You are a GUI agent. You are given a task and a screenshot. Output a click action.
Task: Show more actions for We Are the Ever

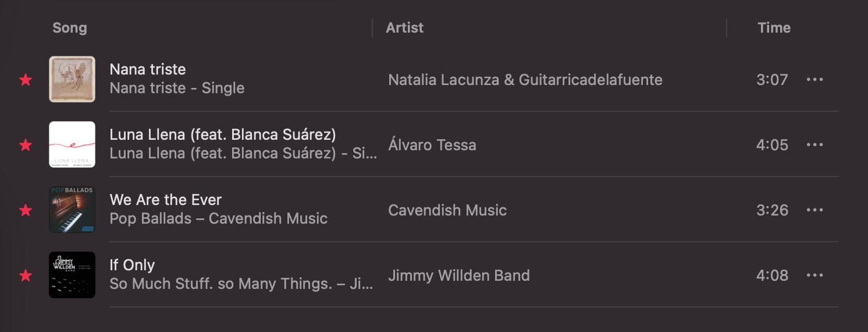[814, 210]
